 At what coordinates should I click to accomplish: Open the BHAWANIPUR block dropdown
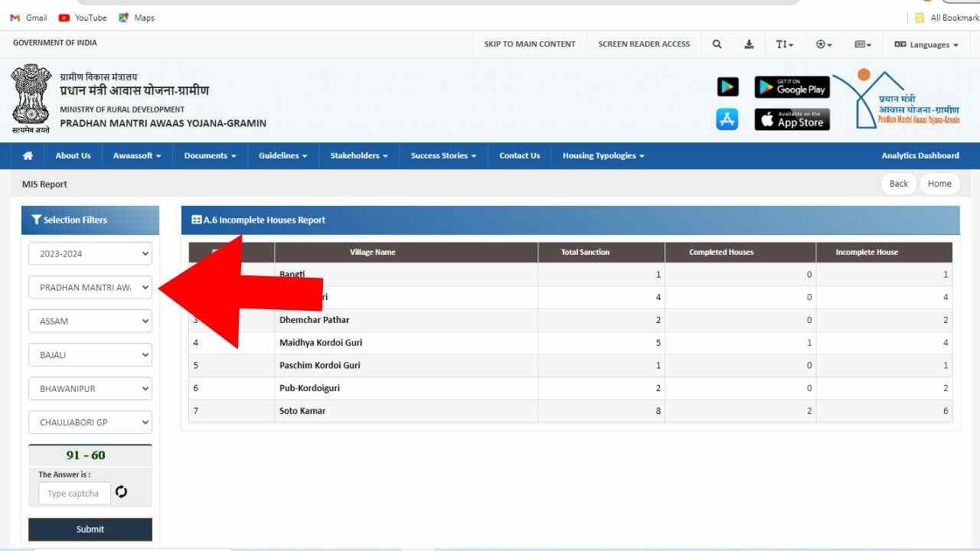(x=90, y=389)
